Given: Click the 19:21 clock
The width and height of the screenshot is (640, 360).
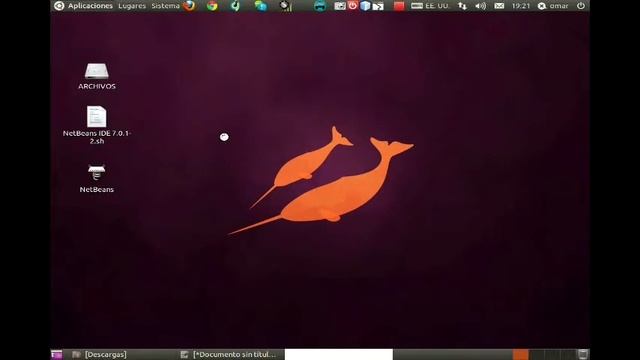Looking at the screenshot, I should 521,6.
